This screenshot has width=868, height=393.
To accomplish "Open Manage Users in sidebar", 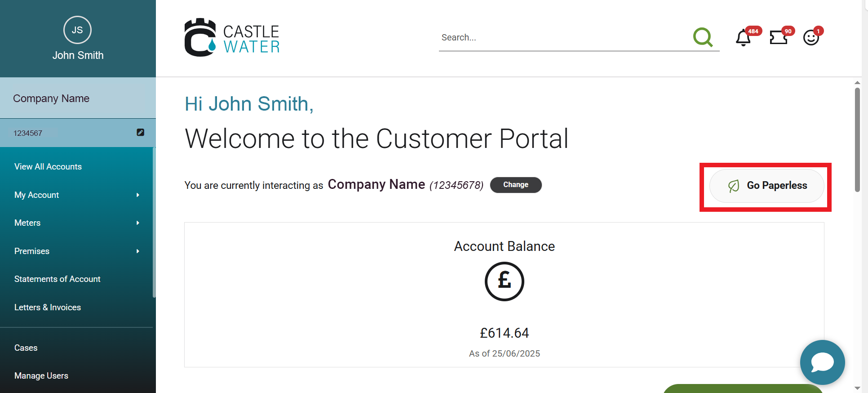I will 41,375.
